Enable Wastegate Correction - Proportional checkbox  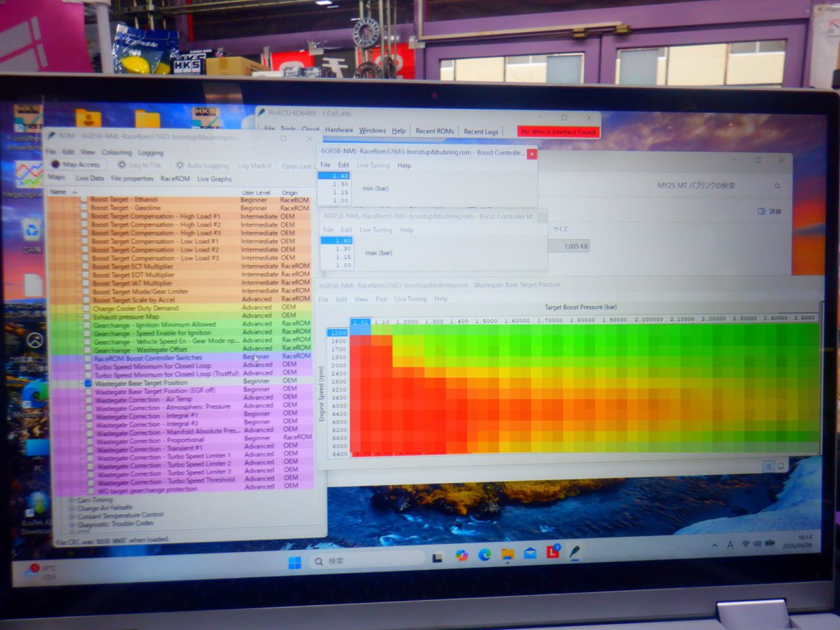click(x=89, y=441)
